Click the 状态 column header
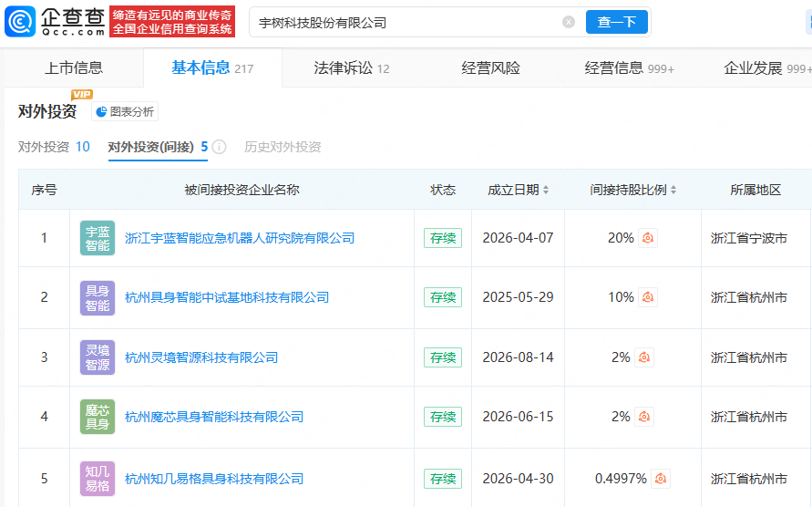 click(x=443, y=190)
